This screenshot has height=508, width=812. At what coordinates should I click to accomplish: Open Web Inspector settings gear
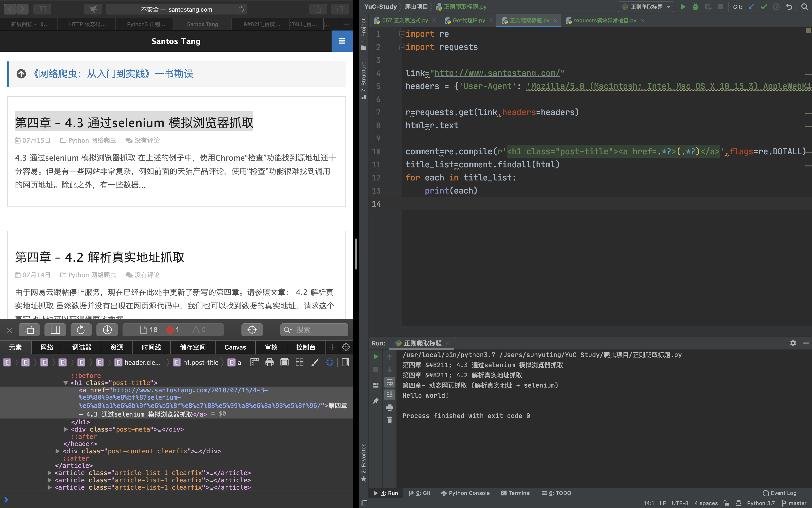(346, 347)
